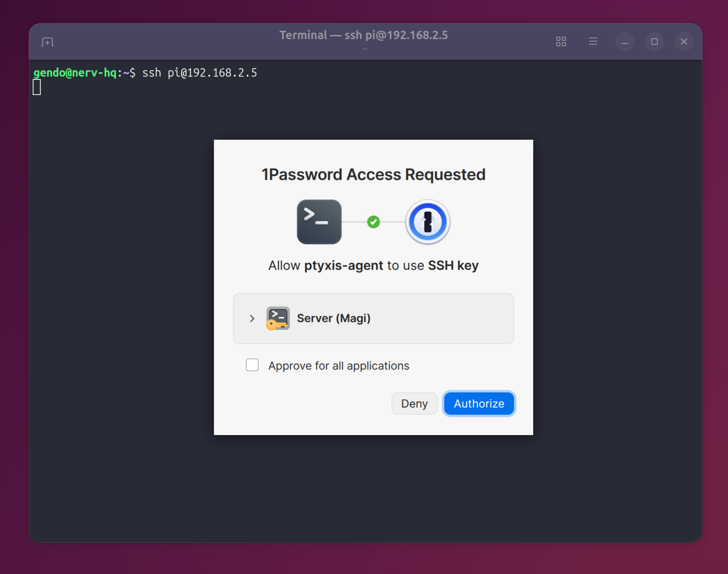728x574 pixels.
Task: Open a new terminal tab
Action: point(47,41)
